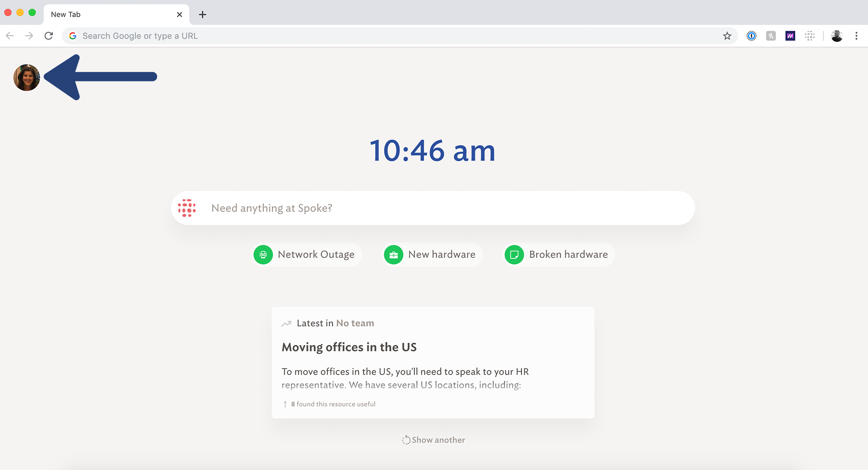Open the purple M extension icon
This screenshot has height=470, width=868.
pos(790,36)
